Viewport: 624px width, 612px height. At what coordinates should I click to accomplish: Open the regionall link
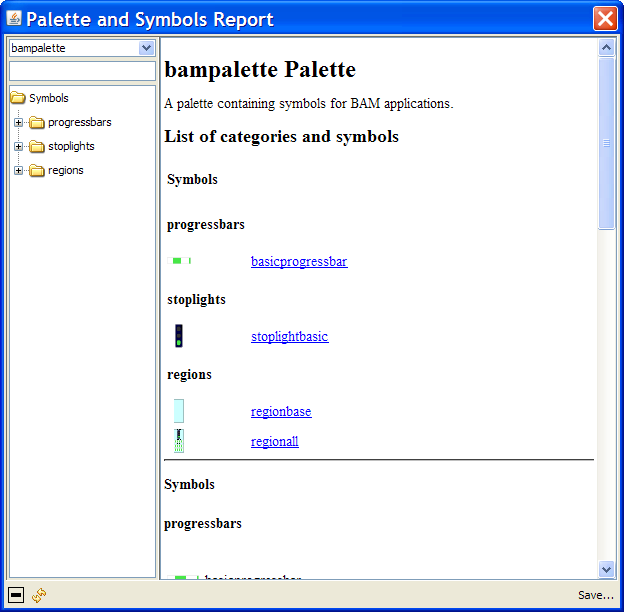click(x=274, y=442)
